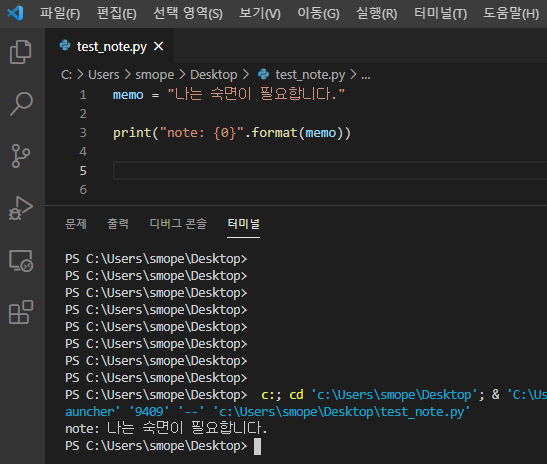Open the Search view icon
The width and height of the screenshot is (547, 464).
click(21, 104)
